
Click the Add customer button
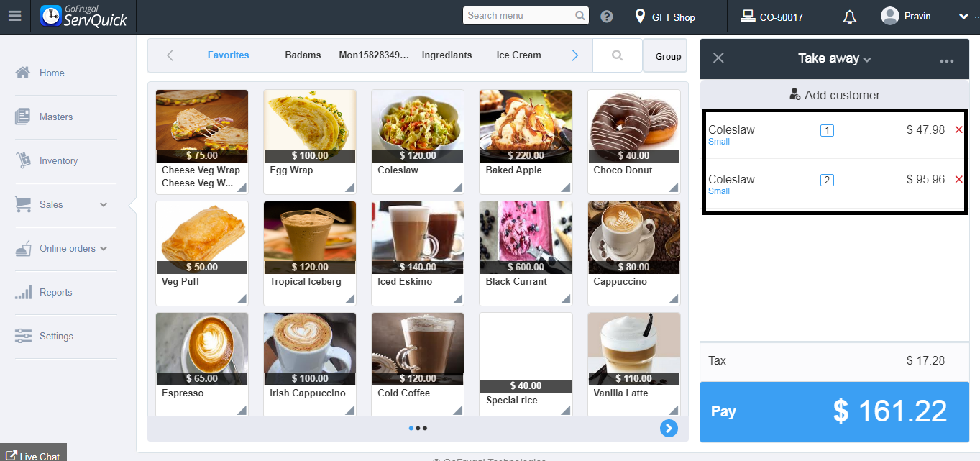point(834,95)
